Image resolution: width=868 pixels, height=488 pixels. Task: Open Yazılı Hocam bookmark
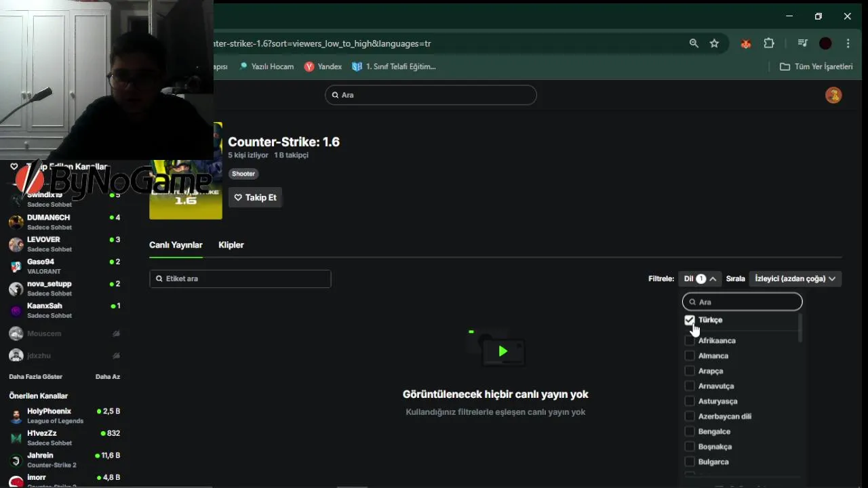click(x=266, y=66)
